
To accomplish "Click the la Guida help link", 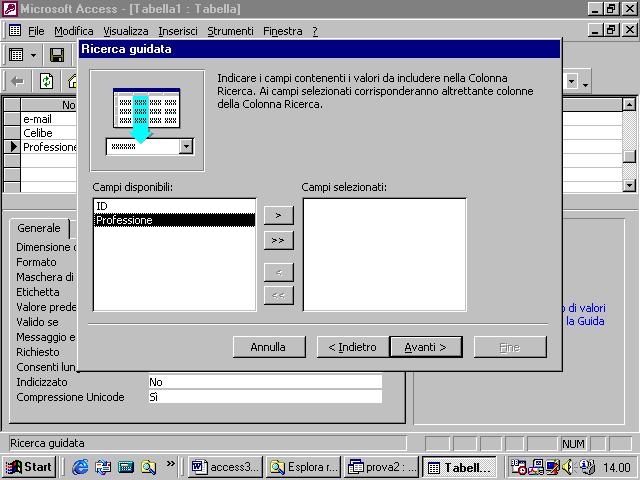I will pos(585,321).
